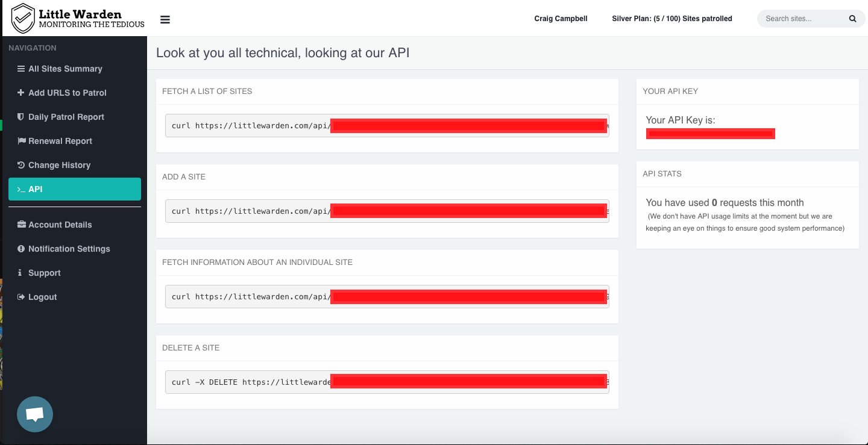The height and width of the screenshot is (445, 868).
Task: Open All Sites Summary page
Action: click(x=65, y=69)
